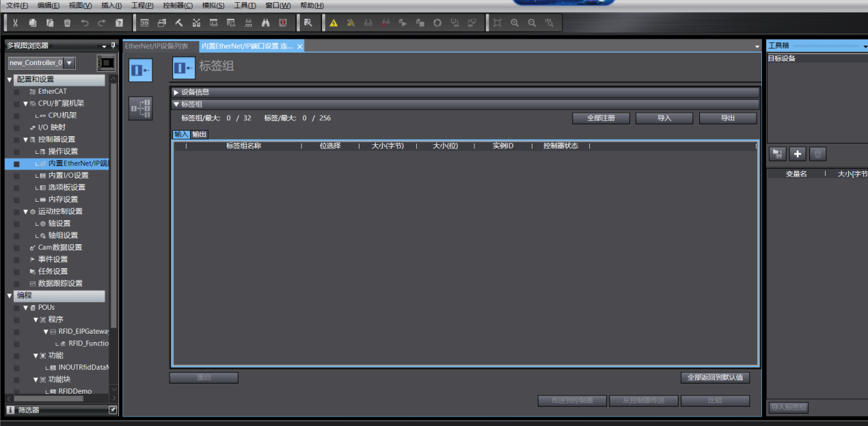Click the plus add icon in toolbox panel
The width and height of the screenshot is (868, 426).
798,154
